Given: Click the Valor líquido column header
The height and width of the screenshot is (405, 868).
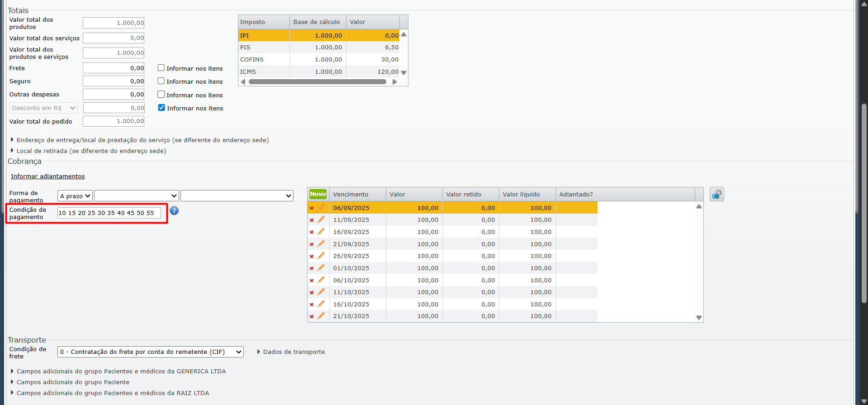Looking at the screenshot, I should (521, 195).
